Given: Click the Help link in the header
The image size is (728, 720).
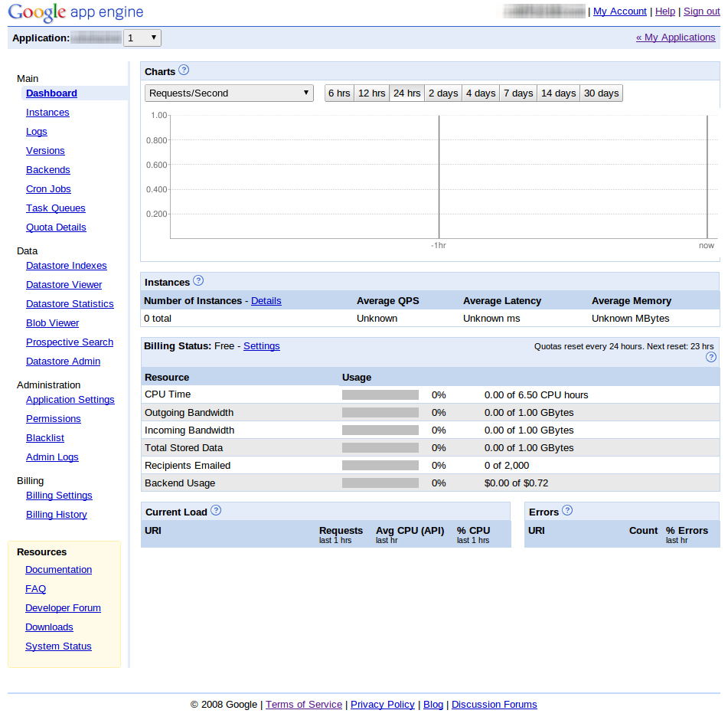Looking at the screenshot, I should [x=665, y=11].
